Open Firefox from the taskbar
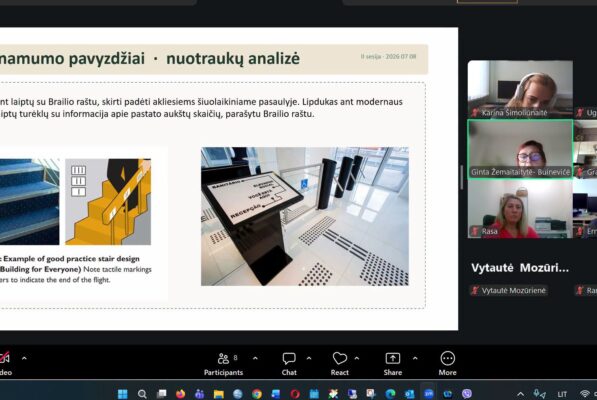597x400 pixels. coord(180,394)
